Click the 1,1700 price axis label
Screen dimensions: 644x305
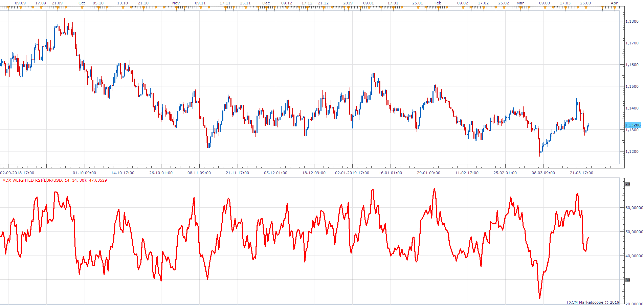[x=632, y=43]
